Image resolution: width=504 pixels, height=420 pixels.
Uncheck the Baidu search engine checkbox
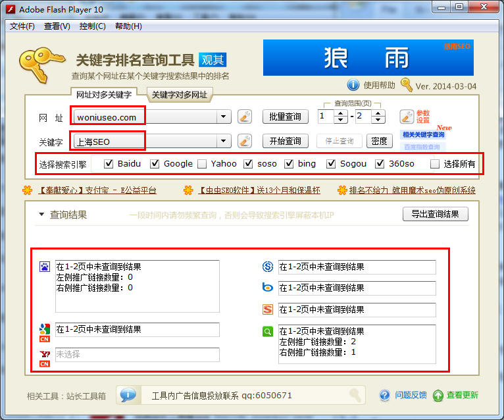coord(109,164)
